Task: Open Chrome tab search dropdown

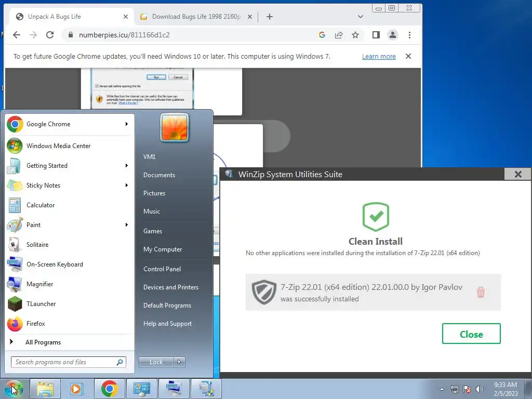Action: (x=361, y=17)
